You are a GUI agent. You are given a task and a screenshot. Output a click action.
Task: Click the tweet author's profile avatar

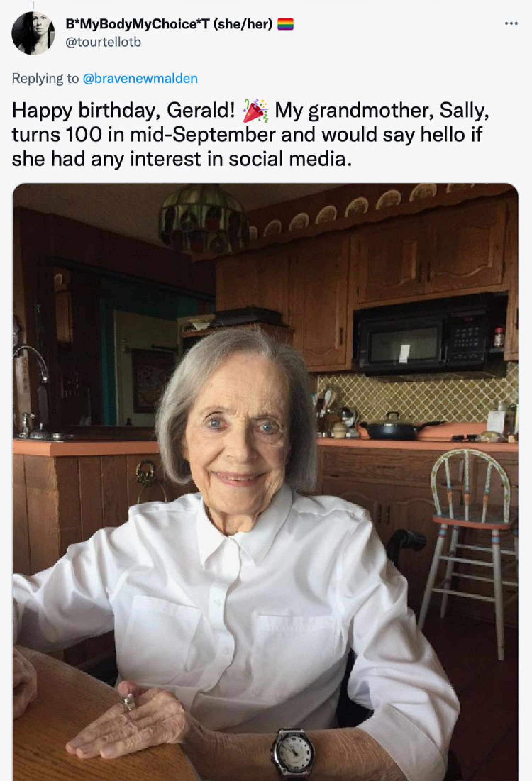33,33
